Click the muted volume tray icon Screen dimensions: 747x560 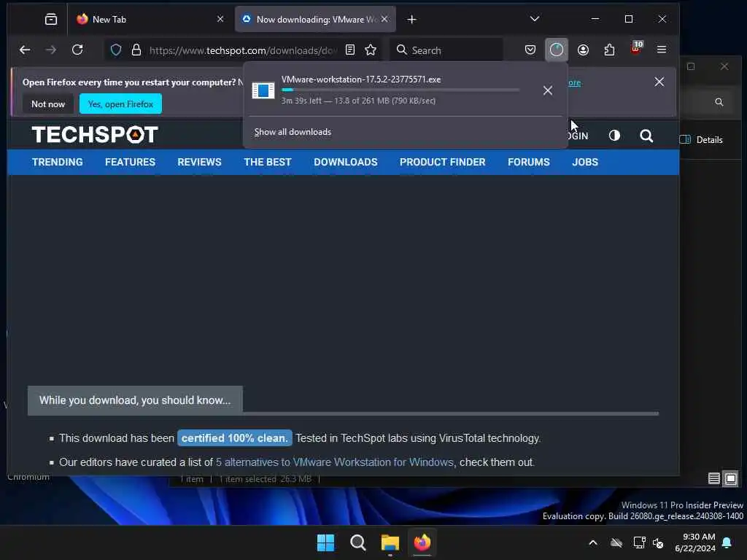coord(659,542)
